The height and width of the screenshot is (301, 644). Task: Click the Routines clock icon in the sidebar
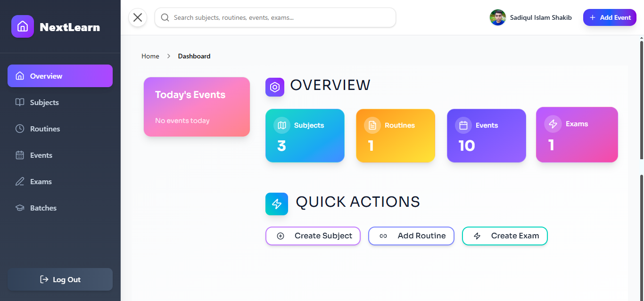click(x=20, y=129)
